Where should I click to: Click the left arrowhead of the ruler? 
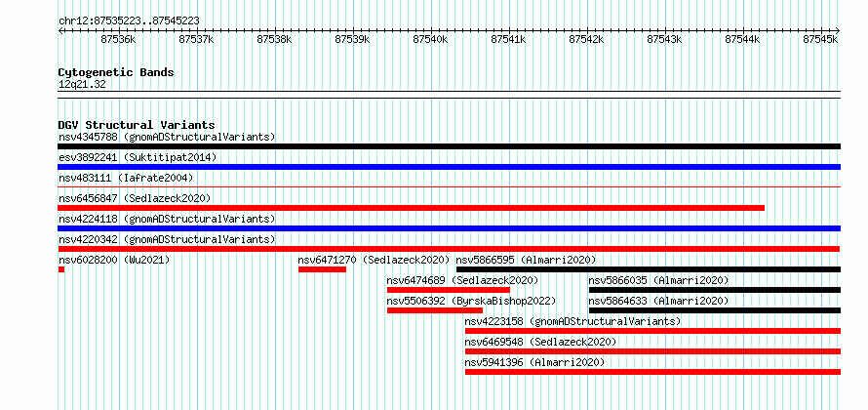click(x=60, y=31)
